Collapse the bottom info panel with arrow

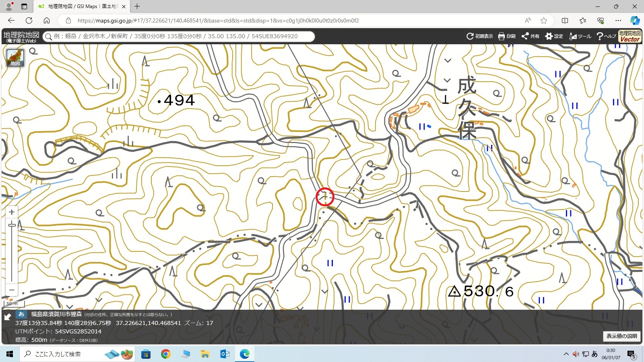[7, 317]
